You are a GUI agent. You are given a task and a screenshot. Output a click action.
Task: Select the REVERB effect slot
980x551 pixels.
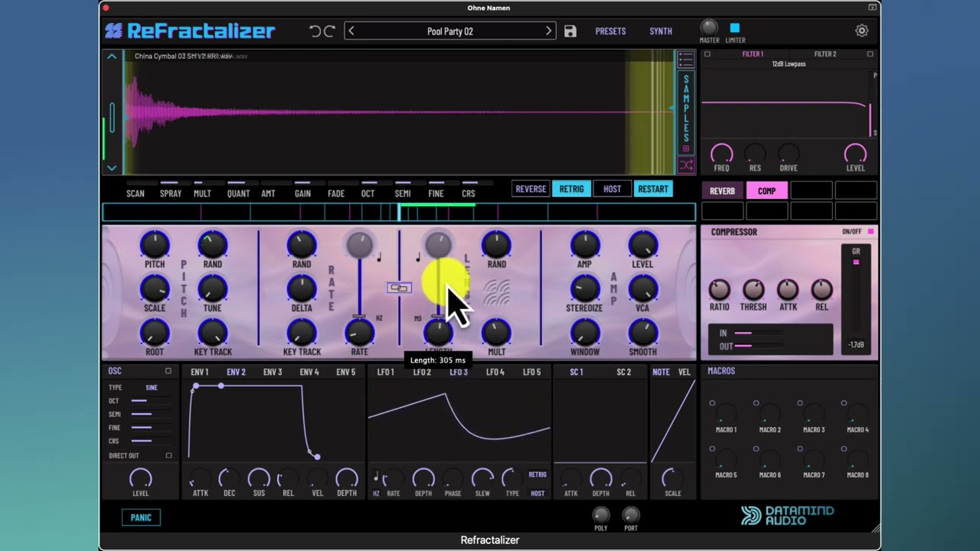[x=722, y=191]
